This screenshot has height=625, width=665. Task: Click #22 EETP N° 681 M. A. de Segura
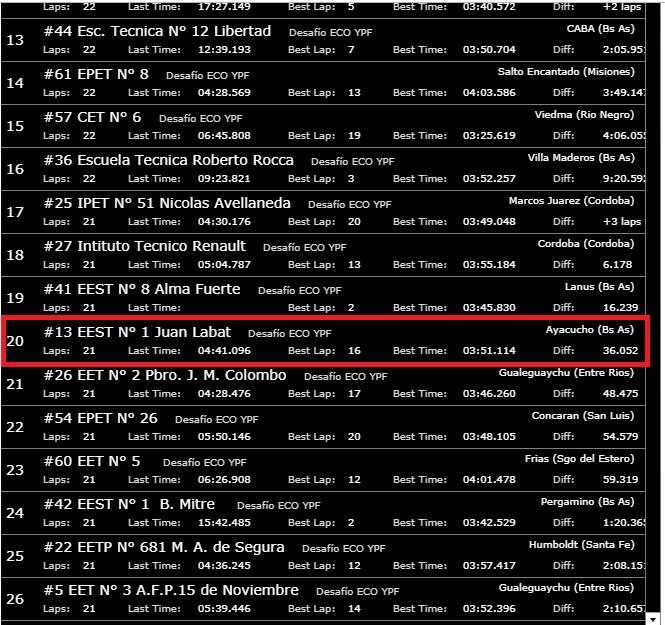tap(164, 547)
